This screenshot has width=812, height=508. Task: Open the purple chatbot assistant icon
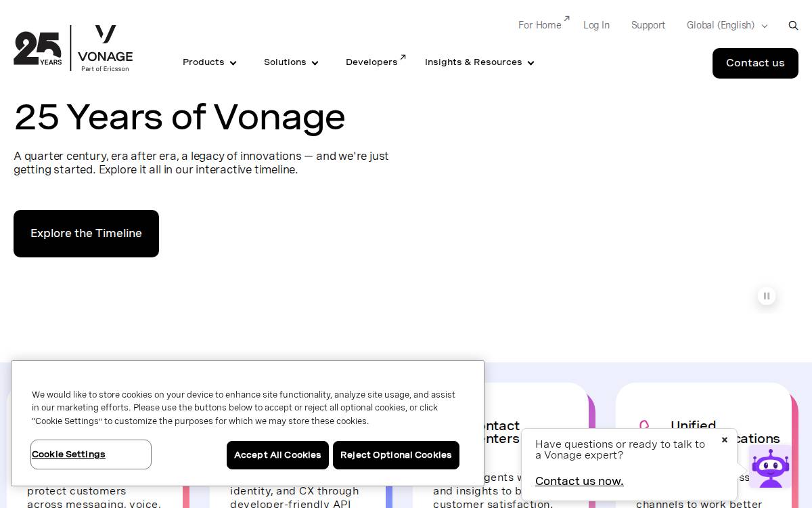pos(770,467)
